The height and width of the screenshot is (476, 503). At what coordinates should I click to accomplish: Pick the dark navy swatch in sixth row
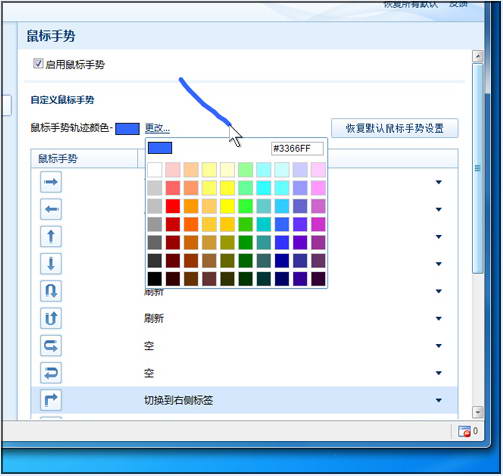282,261
